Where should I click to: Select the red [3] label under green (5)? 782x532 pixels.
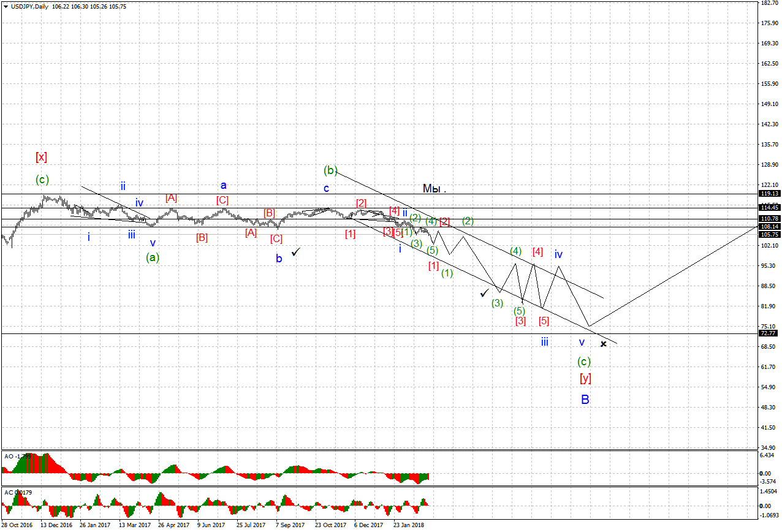[x=520, y=321]
